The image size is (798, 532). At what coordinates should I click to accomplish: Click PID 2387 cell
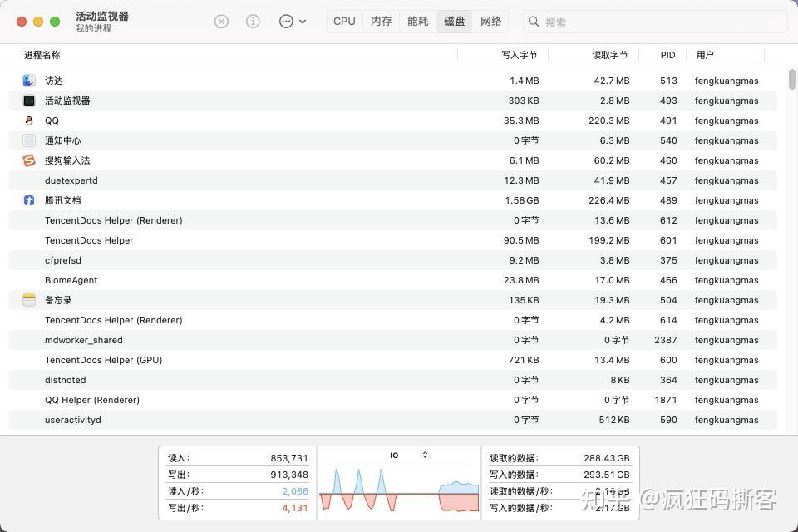[666, 340]
